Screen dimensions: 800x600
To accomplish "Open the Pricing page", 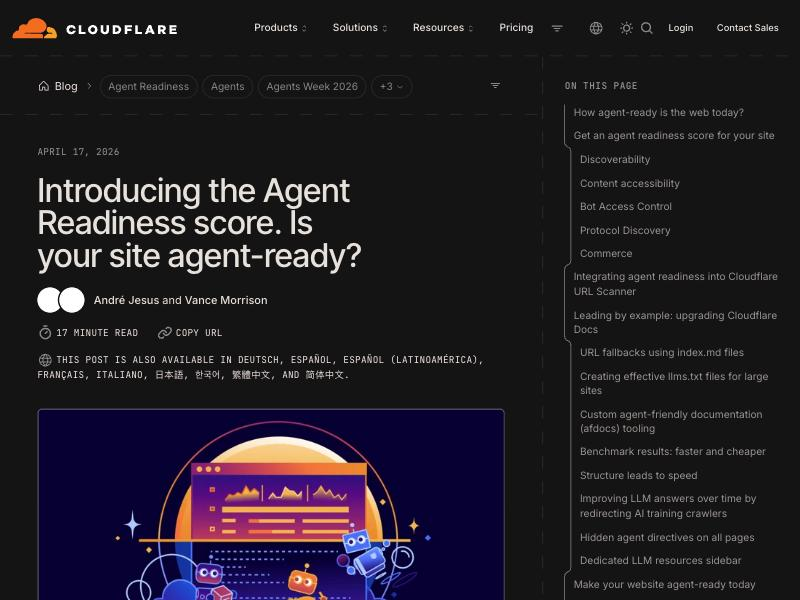I will [516, 28].
